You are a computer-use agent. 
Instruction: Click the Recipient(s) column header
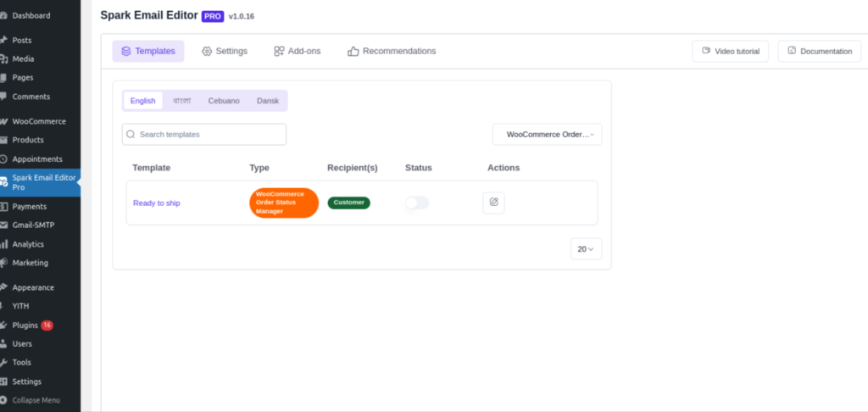(352, 167)
